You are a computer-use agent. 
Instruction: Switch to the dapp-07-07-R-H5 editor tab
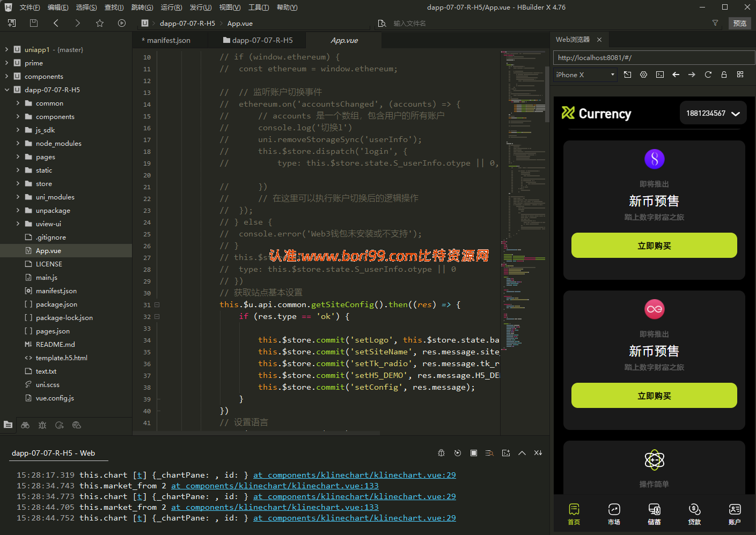(x=258, y=40)
